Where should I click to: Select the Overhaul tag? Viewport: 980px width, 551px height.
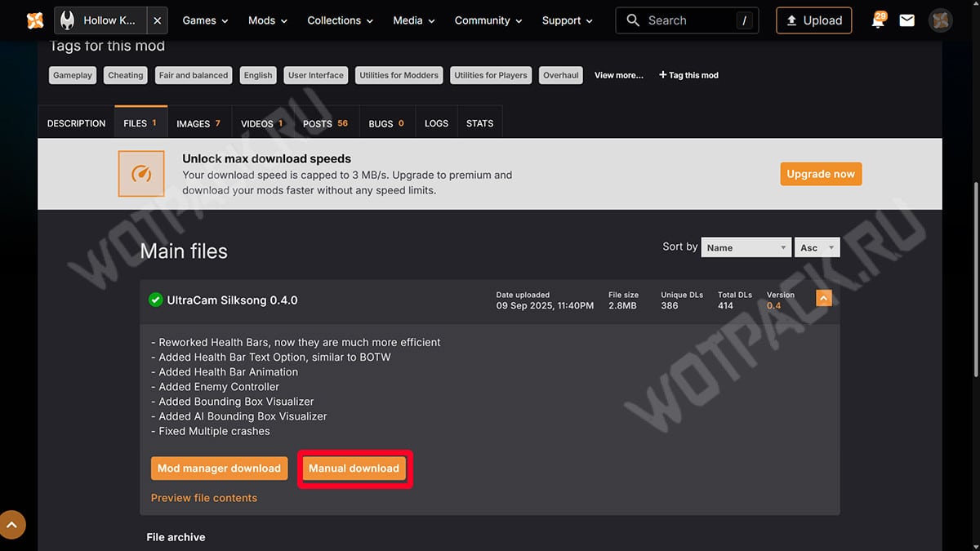(561, 75)
